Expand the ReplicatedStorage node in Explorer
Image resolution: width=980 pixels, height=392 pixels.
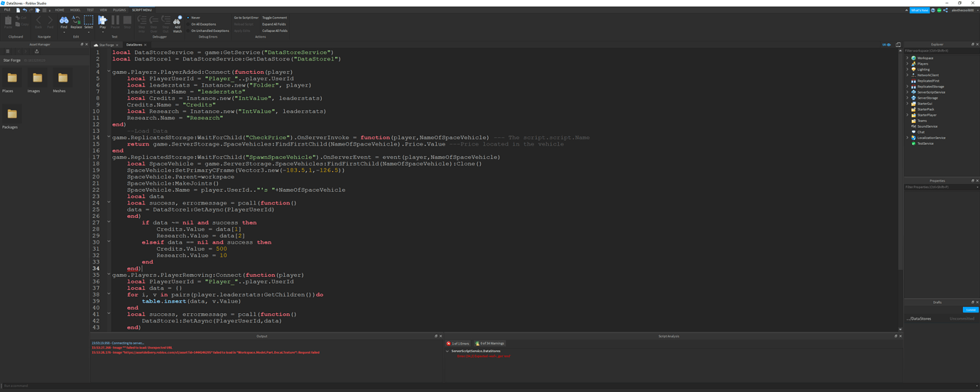(908, 87)
